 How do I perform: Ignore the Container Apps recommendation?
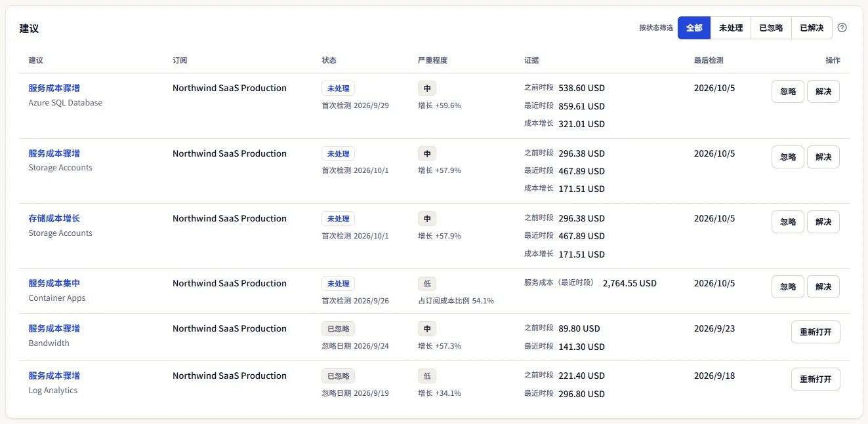tap(788, 286)
